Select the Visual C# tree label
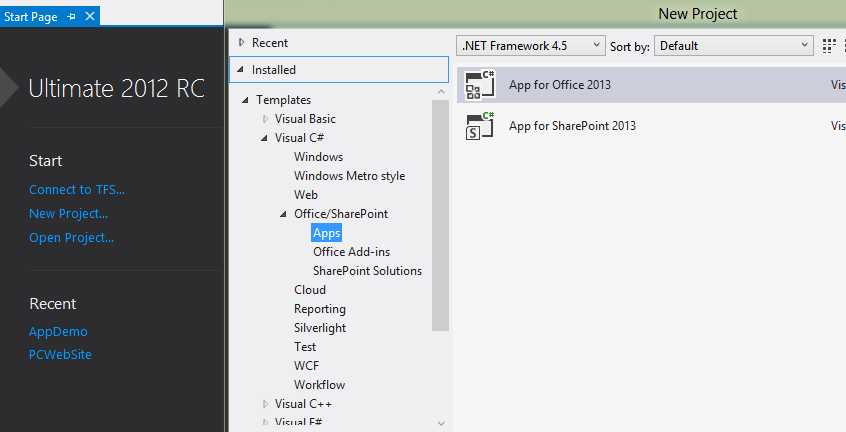This screenshot has height=432, width=846. click(299, 138)
